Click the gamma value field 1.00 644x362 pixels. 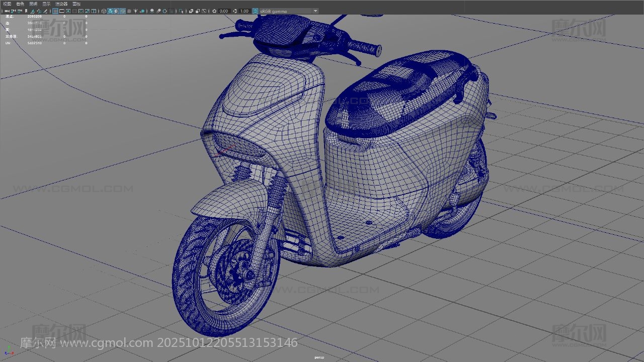coord(245,11)
